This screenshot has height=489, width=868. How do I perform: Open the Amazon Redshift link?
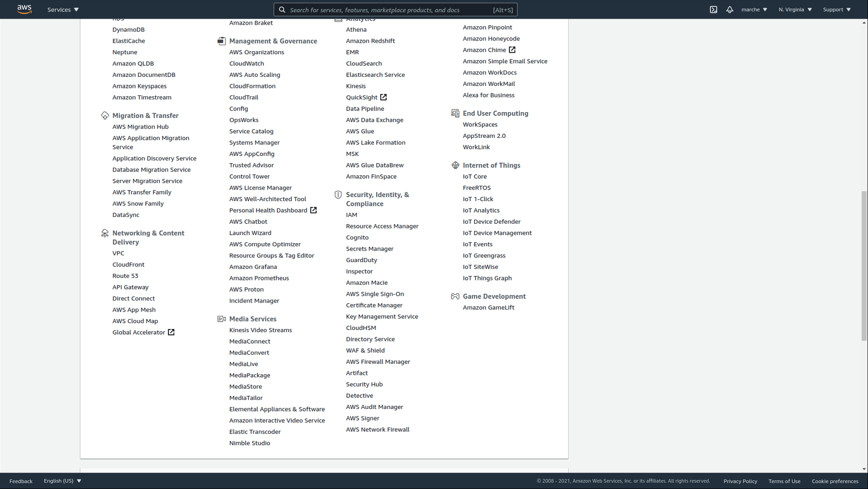(370, 41)
